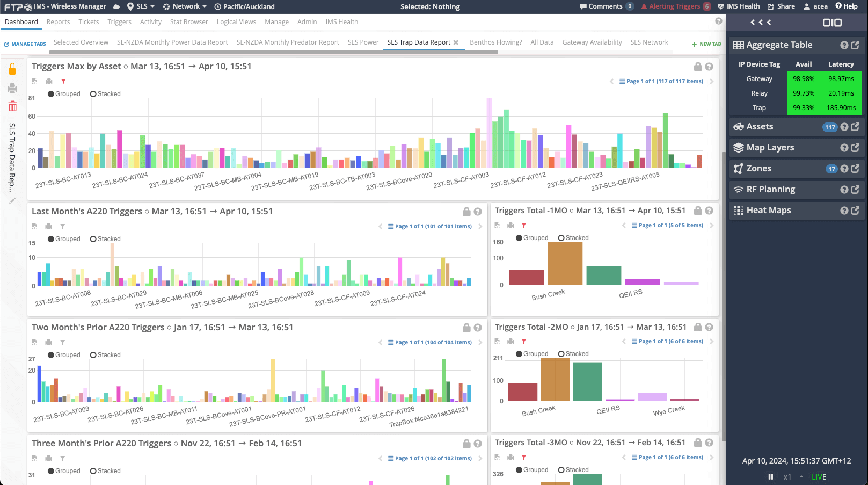
Task: Open the SLS dropdown menu
Action: [x=141, y=6]
